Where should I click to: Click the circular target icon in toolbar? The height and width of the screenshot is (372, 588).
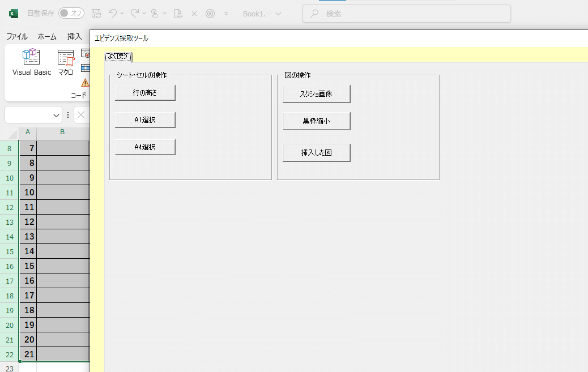tap(210, 14)
